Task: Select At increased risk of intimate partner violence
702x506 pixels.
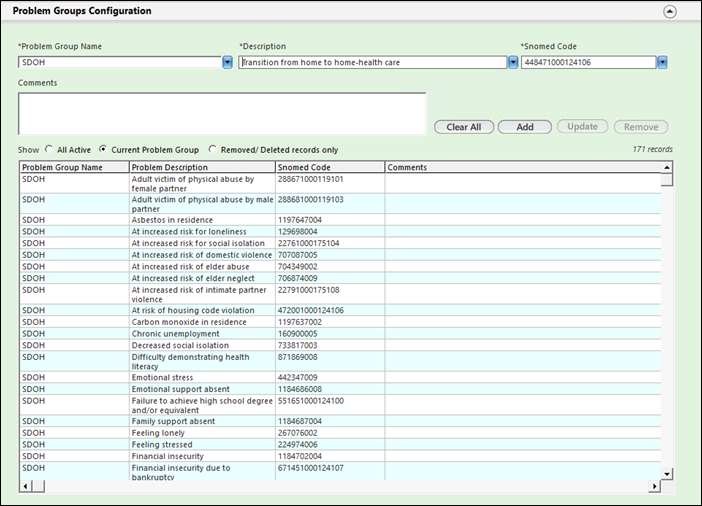Action: [340, 295]
